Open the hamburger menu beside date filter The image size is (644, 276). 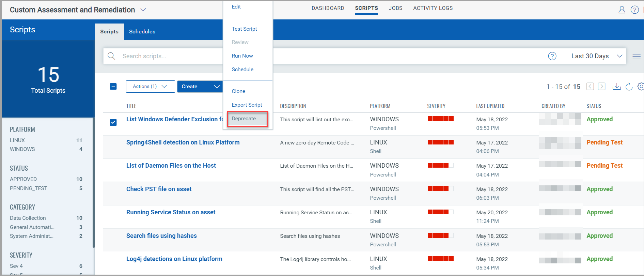coord(636,57)
